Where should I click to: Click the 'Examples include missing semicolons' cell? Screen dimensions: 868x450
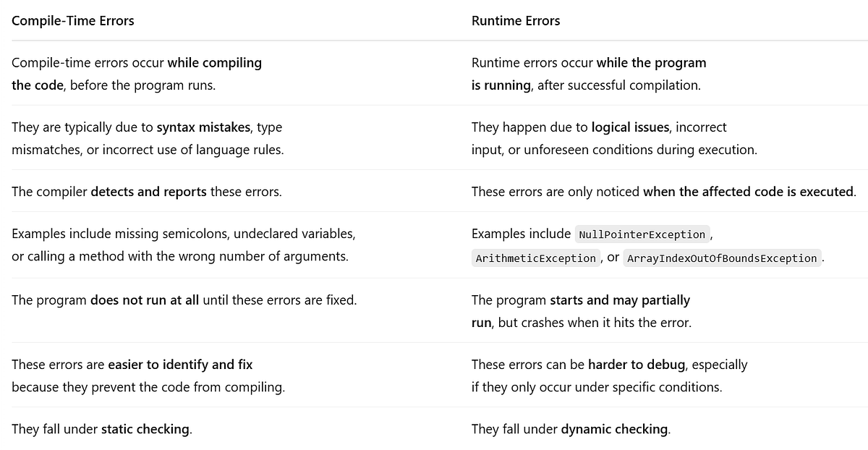(184, 245)
